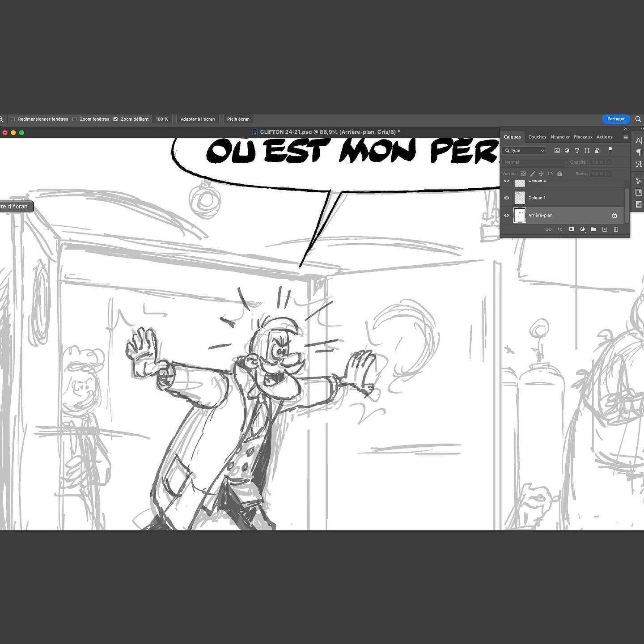644x644 pixels.
Task: Collapse the layers panel group with double chevron
Action: point(626,129)
